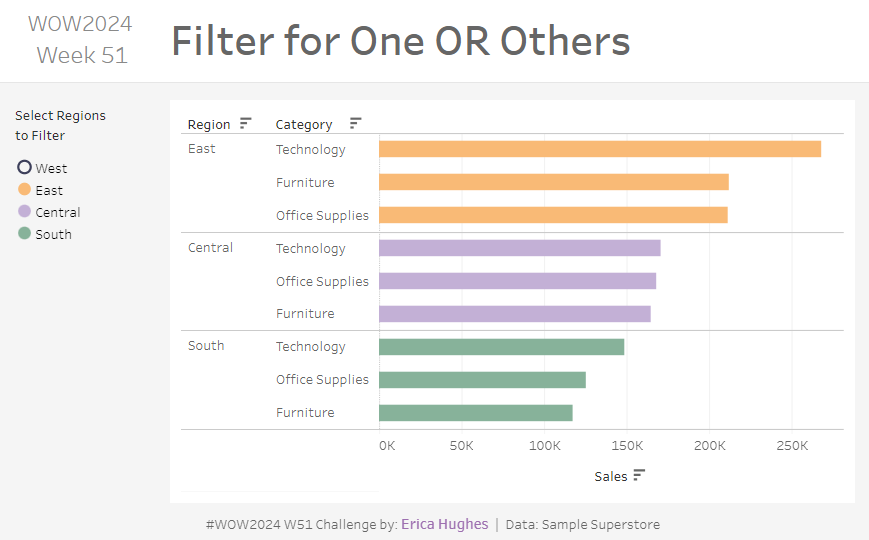869x540 pixels.
Task: Sort by the Region header sort icon
Action: [x=246, y=124]
